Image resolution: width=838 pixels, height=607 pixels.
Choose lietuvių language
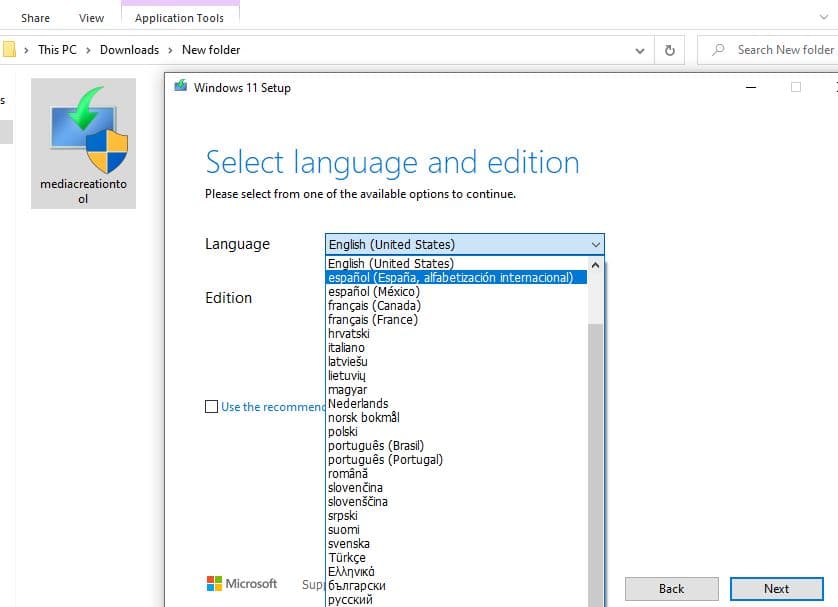[456, 376]
